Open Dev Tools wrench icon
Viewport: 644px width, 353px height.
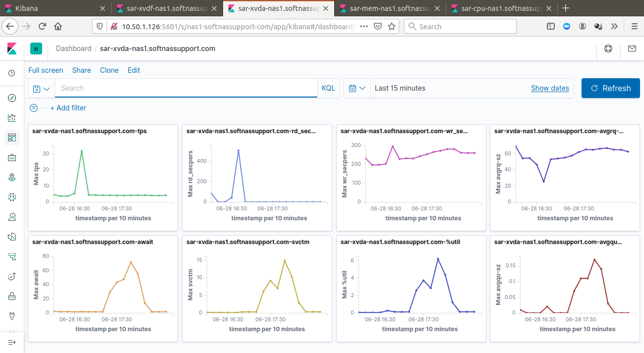coord(12,315)
